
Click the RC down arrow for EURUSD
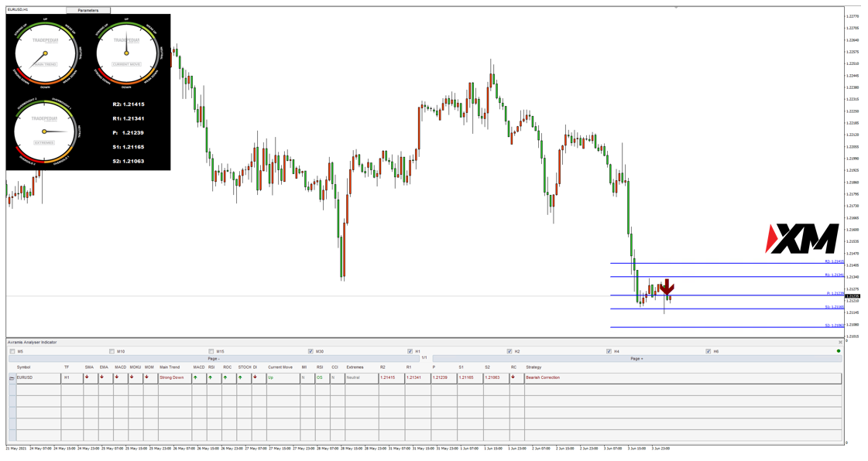pyautogui.click(x=513, y=377)
